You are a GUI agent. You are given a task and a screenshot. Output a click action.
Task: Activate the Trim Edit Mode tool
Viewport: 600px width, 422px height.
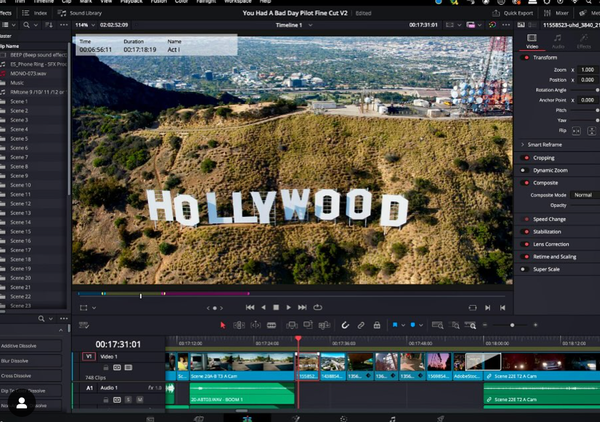pos(239,325)
